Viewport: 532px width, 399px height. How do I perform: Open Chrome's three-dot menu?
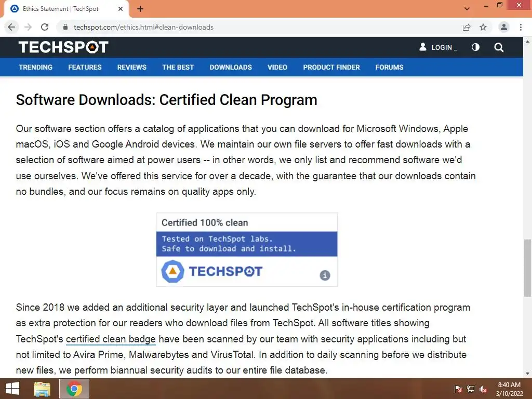click(x=521, y=27)
